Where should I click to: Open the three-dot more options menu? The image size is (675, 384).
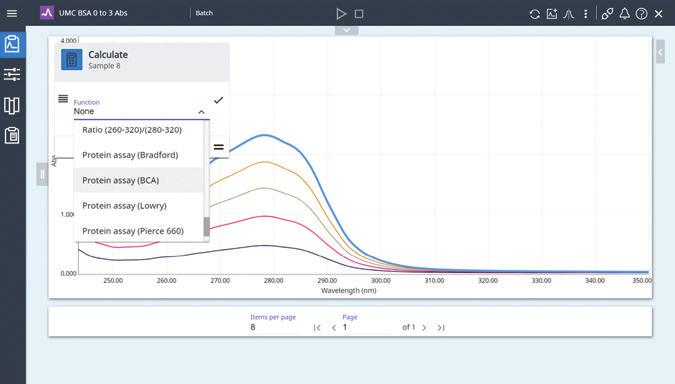coord(585,14)
